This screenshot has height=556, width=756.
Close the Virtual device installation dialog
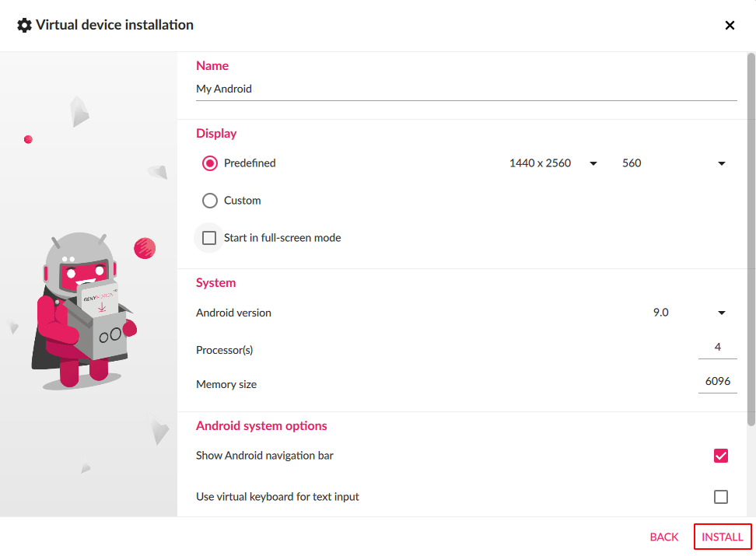(x=730, y=25)
